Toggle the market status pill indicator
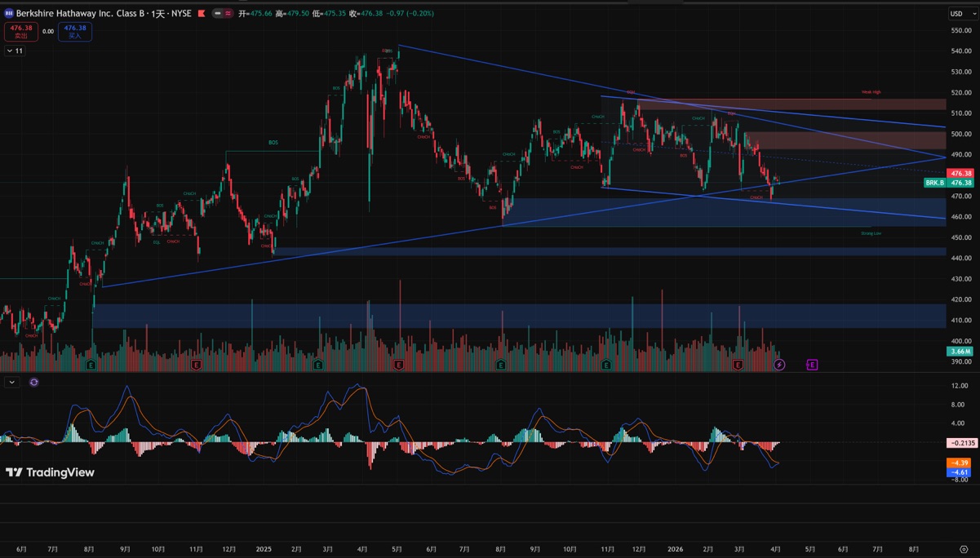Image resolution: width=980 pixels, height=558 pixels. [x=222, y=14]
